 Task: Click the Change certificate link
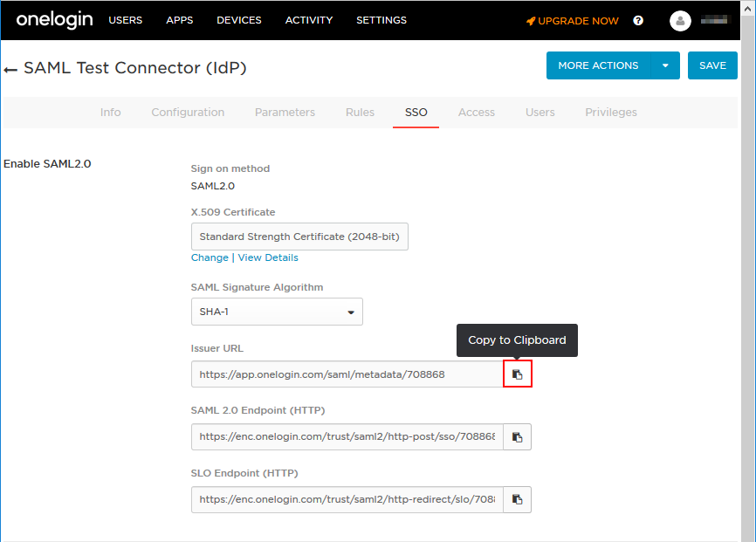tap(210, 257)
